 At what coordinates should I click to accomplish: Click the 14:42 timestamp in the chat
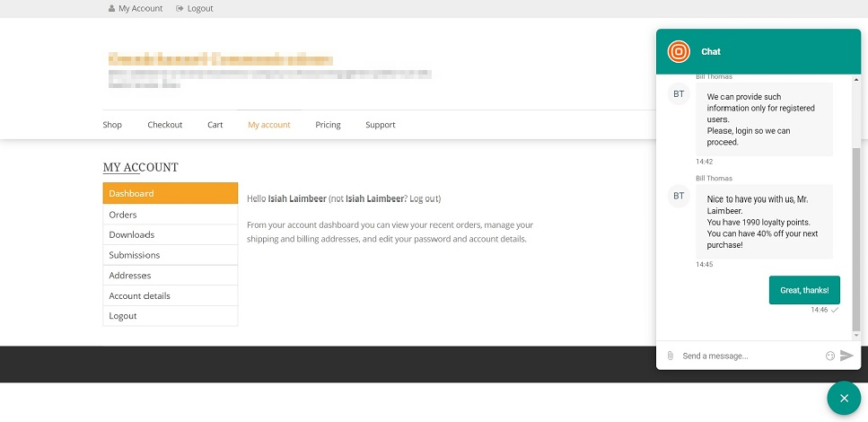pos(704,162)
